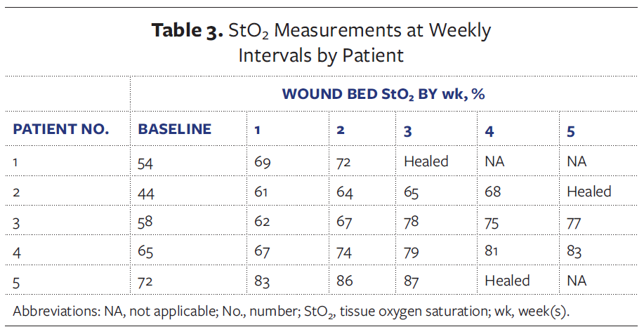
Task: Click the week 3 column header
Action: coord(408,131)
